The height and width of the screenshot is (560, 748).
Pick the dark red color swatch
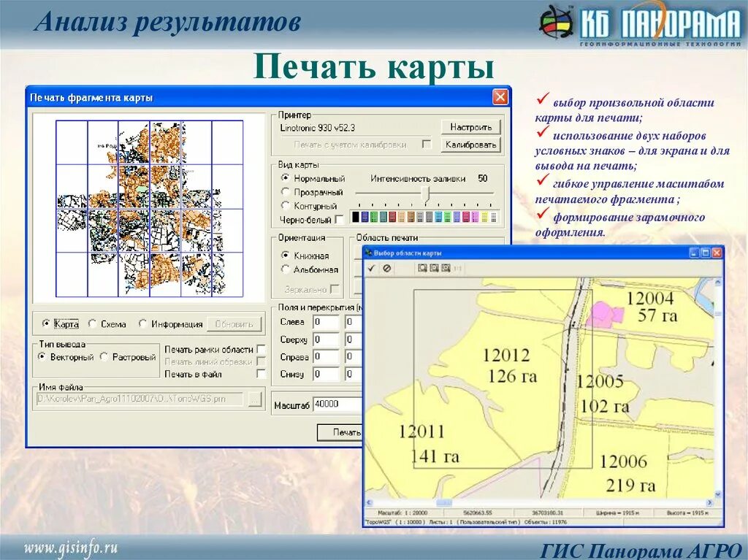coord(392,217)
